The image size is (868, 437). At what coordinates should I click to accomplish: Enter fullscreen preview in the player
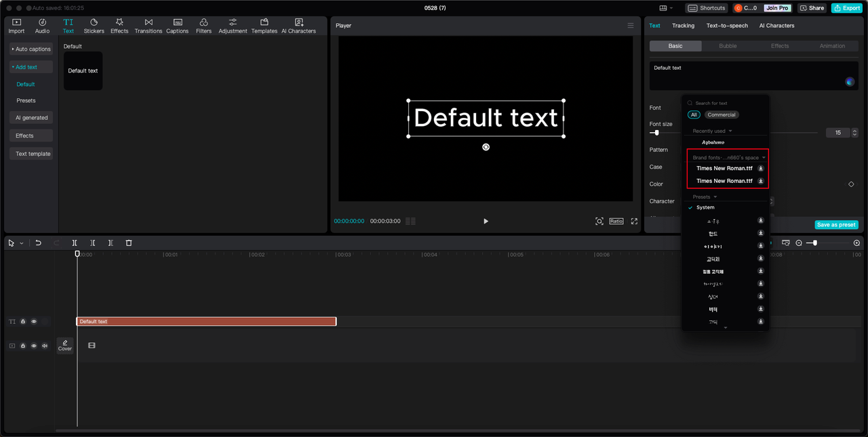pyautogui.click(x=634, y=221)
